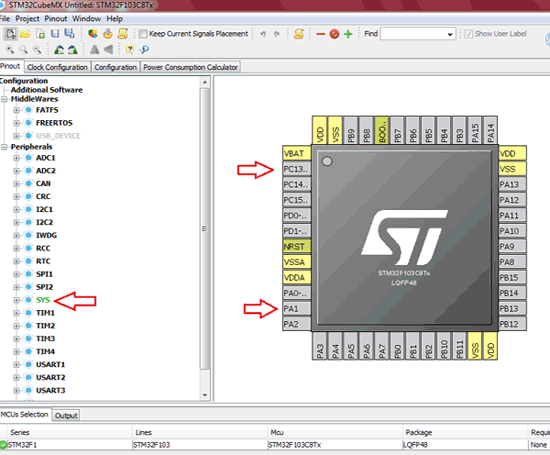Click the PA13 pin on the chip

pos(512,185)
